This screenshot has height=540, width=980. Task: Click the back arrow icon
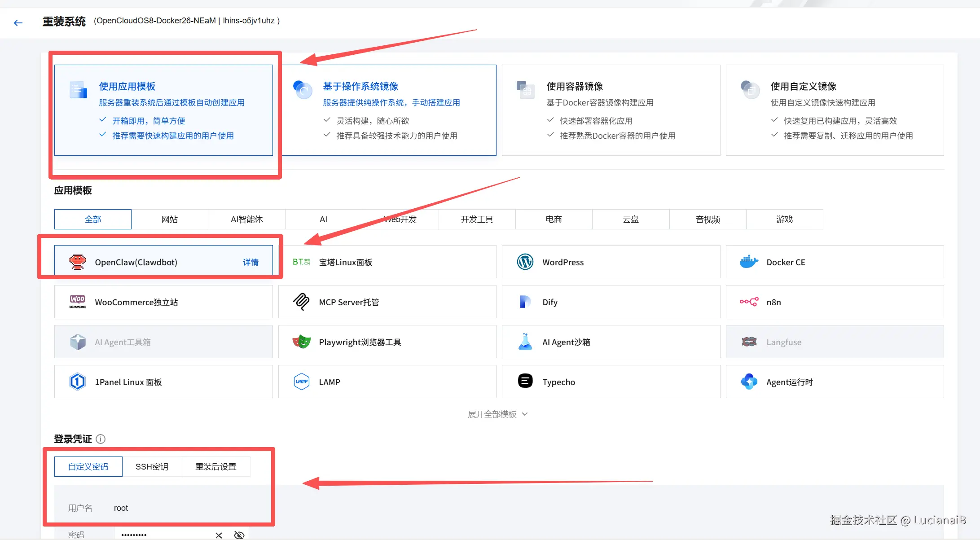18,22
